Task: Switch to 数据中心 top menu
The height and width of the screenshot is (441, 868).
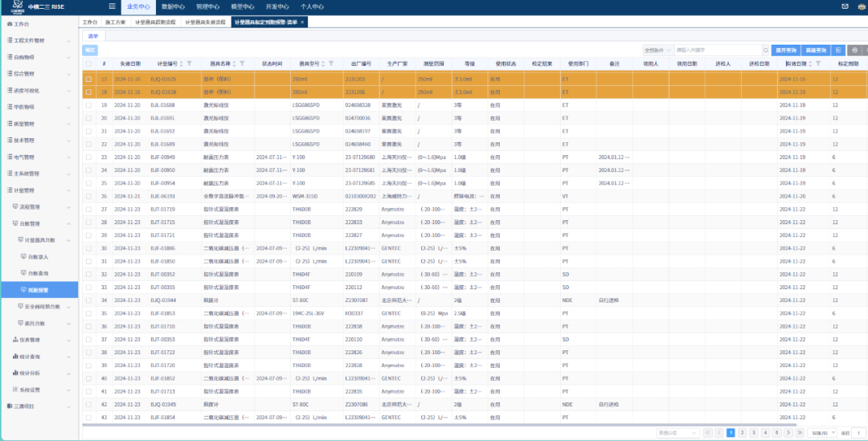Action: tap(173, 6)
